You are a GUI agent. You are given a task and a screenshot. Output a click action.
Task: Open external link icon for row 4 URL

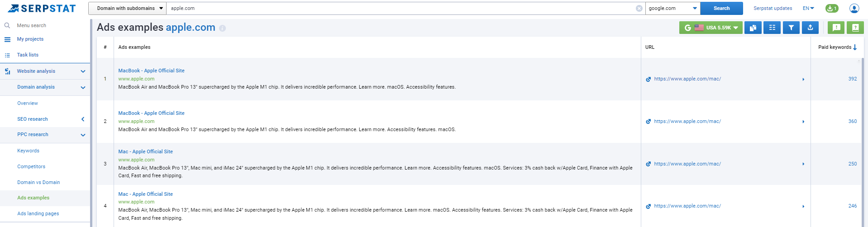click(x=649, y=206)
